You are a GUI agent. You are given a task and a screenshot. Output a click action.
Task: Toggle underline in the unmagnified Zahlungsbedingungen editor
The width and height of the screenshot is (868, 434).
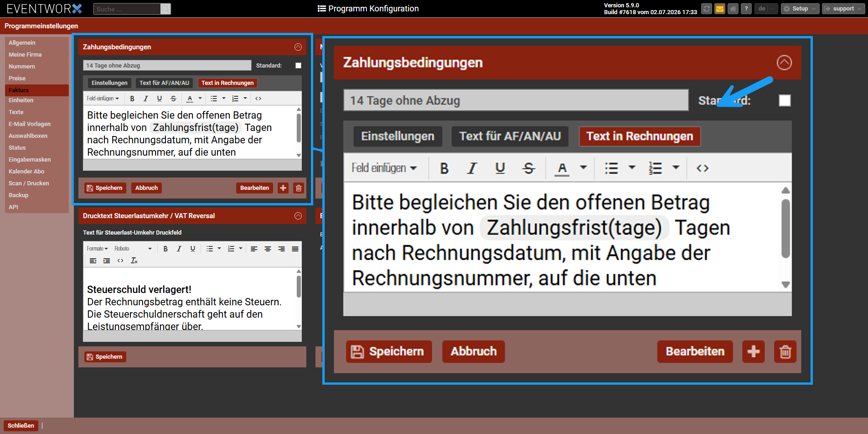point(160,99)
